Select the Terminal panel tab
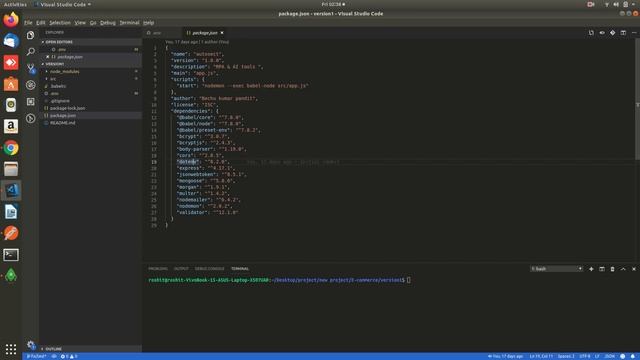This screenshot has height=360, width=640. [x=240, y=269]
